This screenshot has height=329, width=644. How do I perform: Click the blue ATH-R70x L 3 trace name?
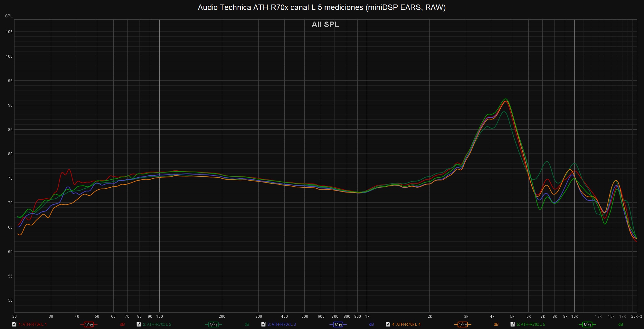281,324
